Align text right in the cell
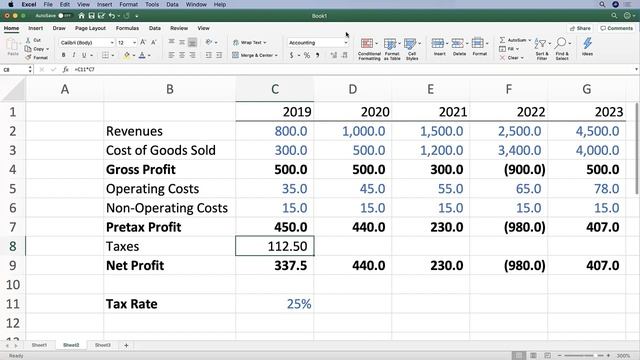The image size is (640, 360). click(192, 55)
